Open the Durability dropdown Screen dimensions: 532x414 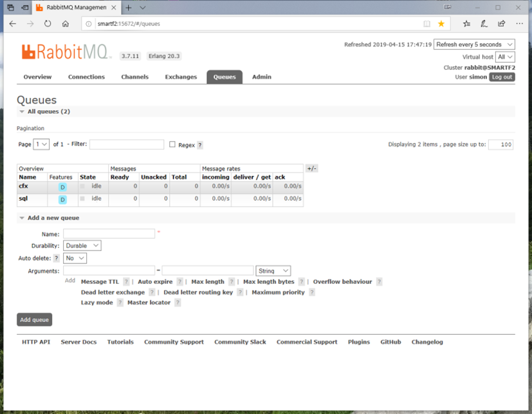click(x=82, y=245)
